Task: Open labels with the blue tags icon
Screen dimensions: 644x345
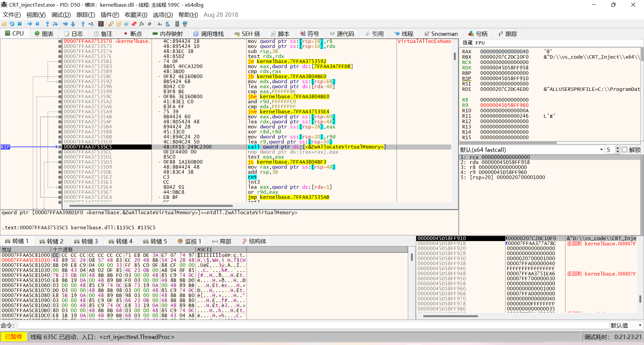Action: (126, 24)
